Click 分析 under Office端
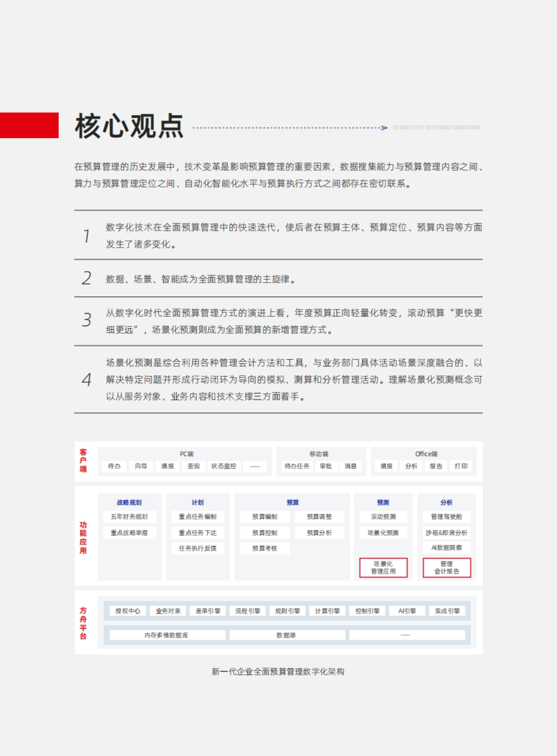 point(411,466)
